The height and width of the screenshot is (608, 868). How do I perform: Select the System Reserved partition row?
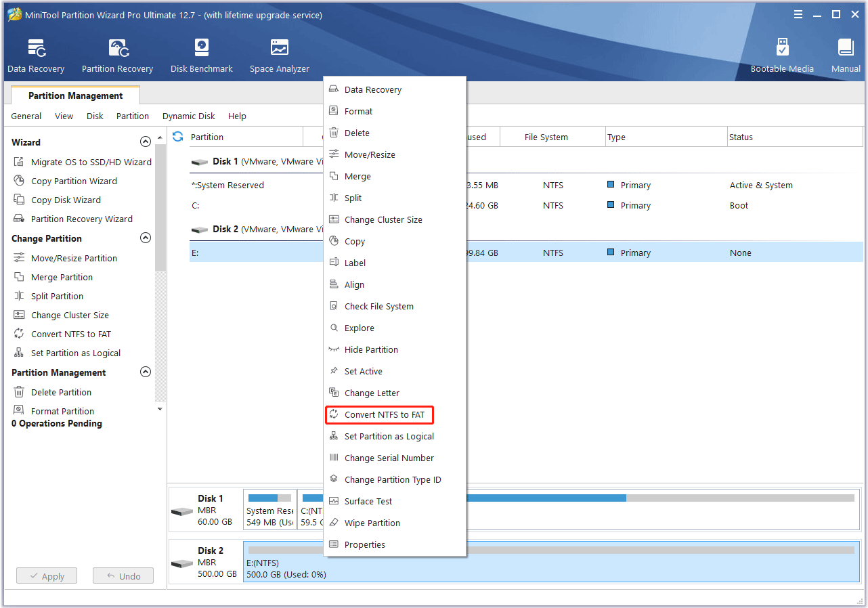click(x=526, y=185)
